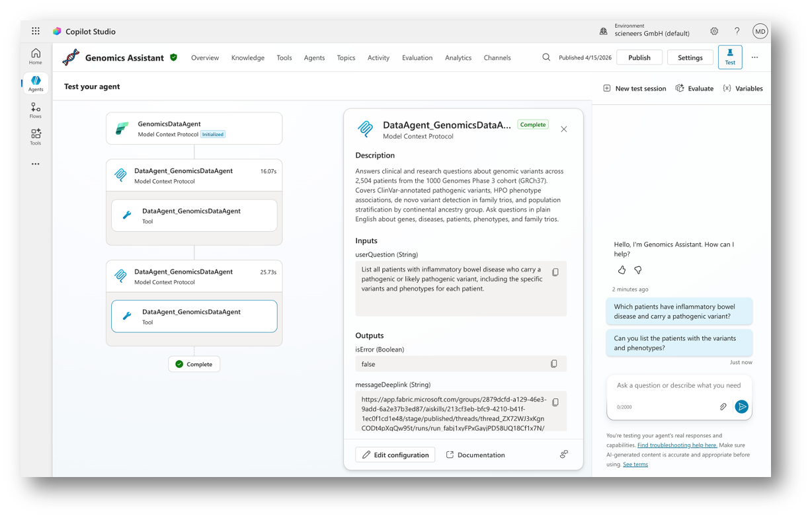Screen dimensions: 812x518
Task: Click the Genomics Assistant DNA icon
Action: coord(71,57)
